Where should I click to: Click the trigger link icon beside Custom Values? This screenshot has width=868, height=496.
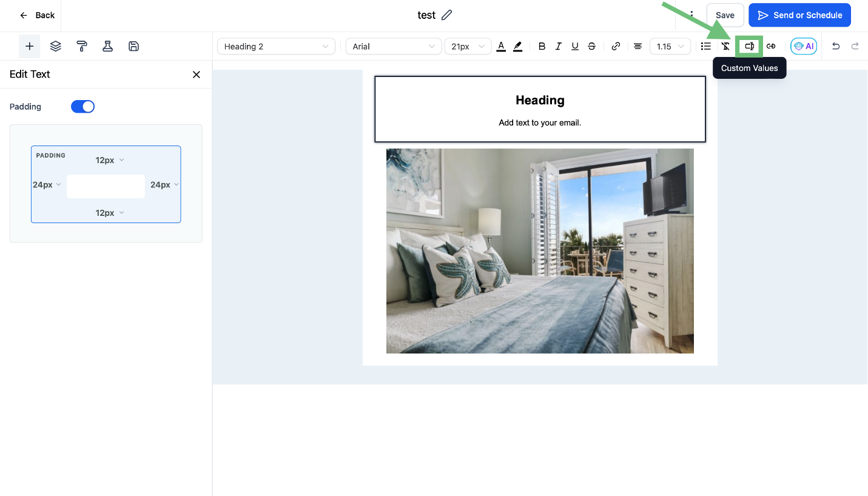coord(771,46)
